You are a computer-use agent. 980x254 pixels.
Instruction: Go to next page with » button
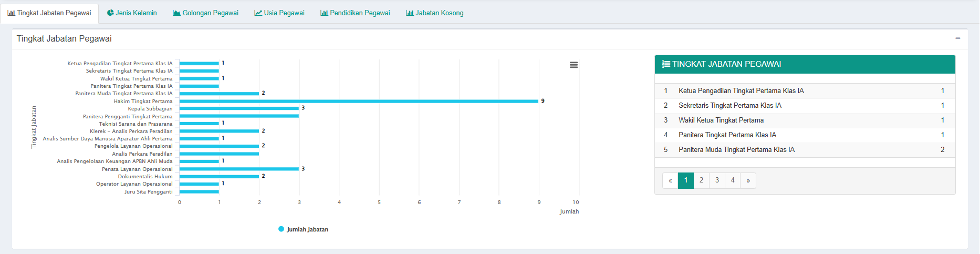748,180
